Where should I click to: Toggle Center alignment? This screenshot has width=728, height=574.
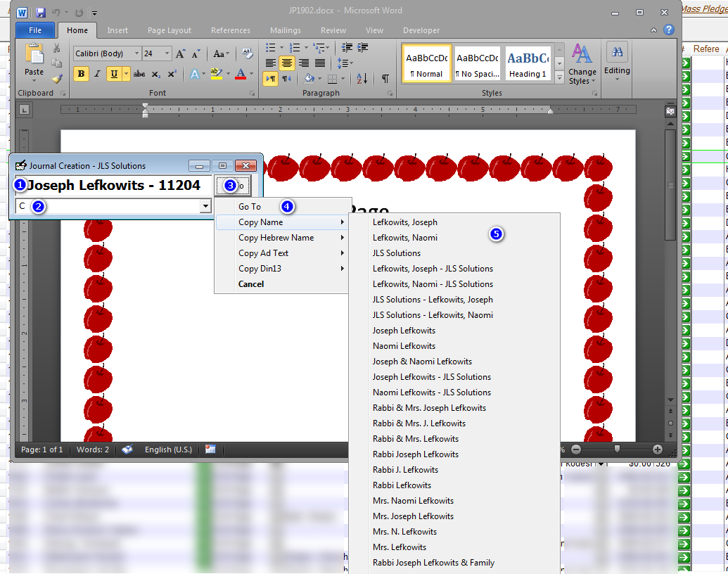point(287,63)
